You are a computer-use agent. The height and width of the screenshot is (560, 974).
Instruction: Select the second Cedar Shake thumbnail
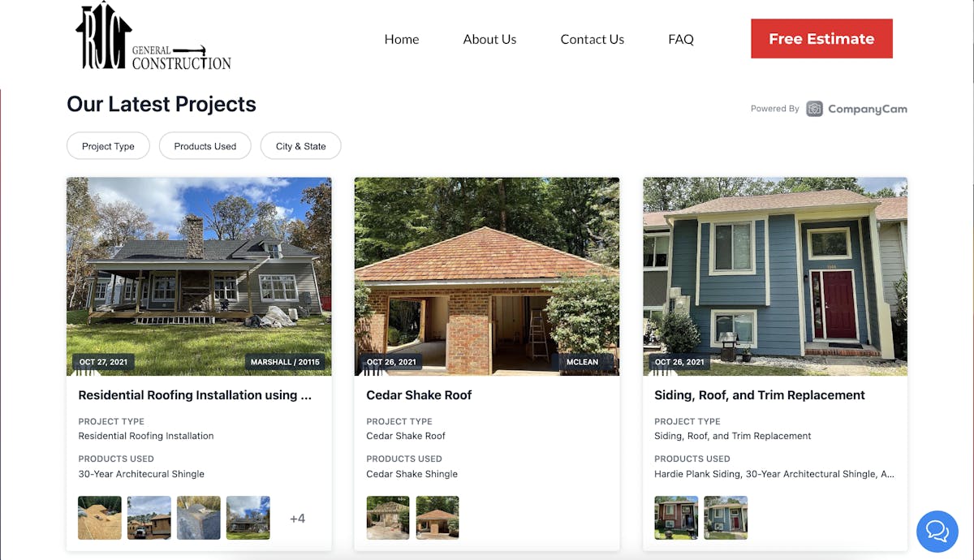[x=437, y=518]
